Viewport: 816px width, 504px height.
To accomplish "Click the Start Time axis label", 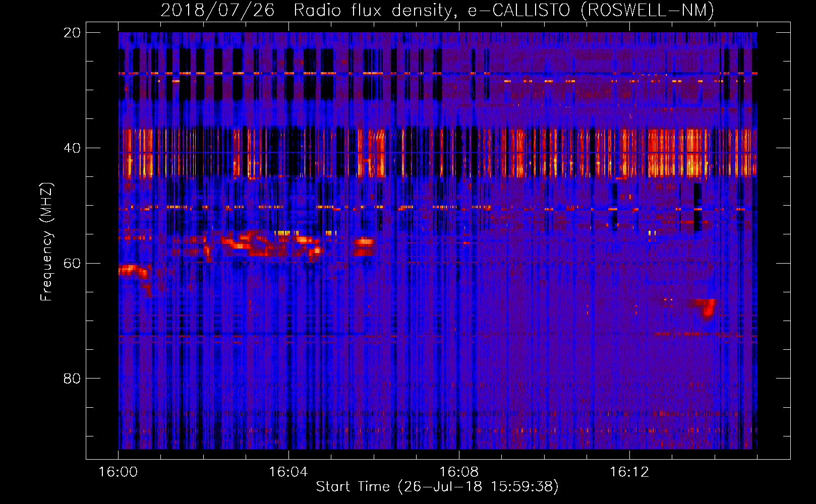I will pyautogui.click(x=437, y=487).
